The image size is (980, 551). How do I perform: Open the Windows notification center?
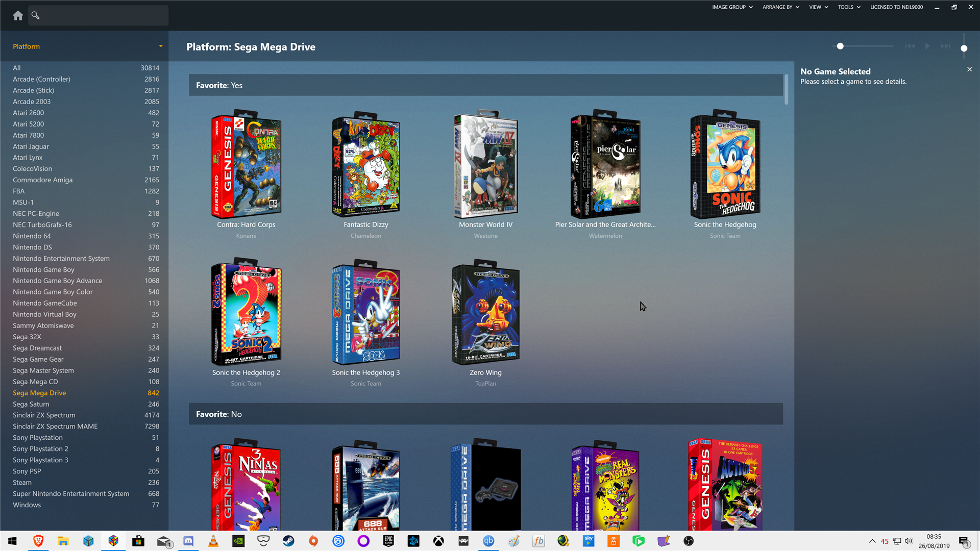964,541
